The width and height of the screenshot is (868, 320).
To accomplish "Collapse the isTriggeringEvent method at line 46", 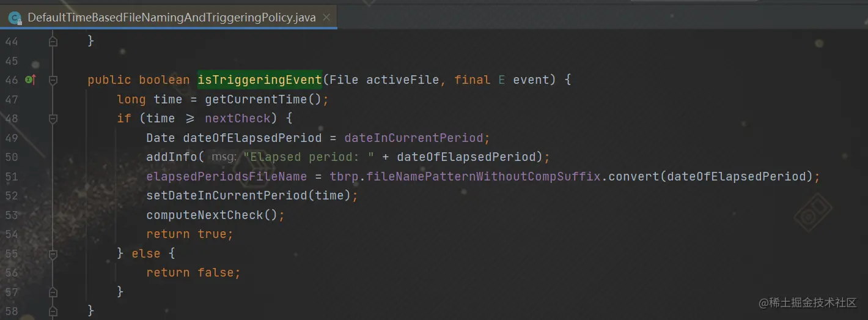I will coord(53,80).
